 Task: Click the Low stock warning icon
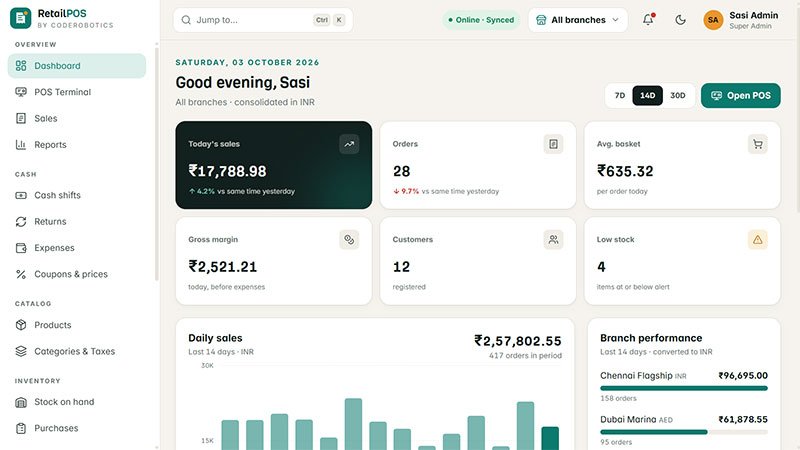point(758,240)
